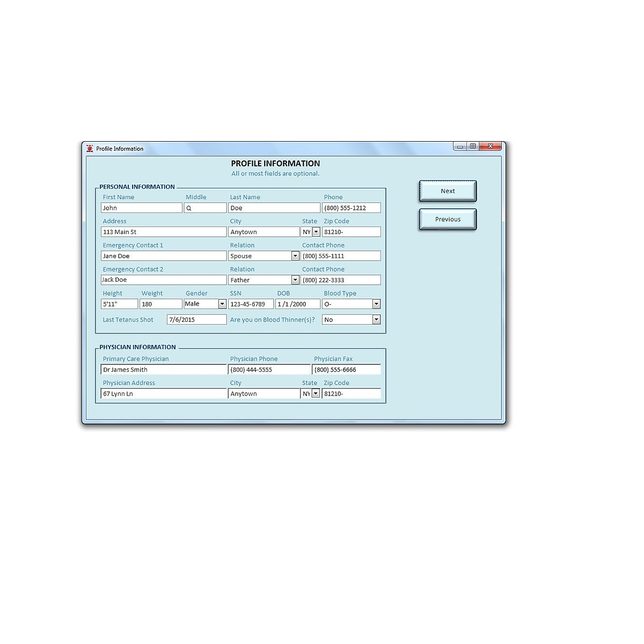Maximize the Profile Information window
The image size is (644, 644).
[473, 146]
